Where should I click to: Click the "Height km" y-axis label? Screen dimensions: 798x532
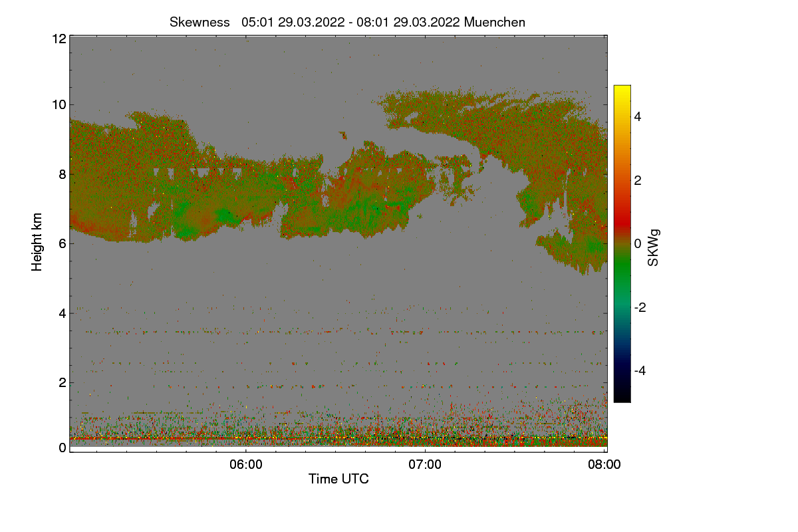click(x=37, y=241)
